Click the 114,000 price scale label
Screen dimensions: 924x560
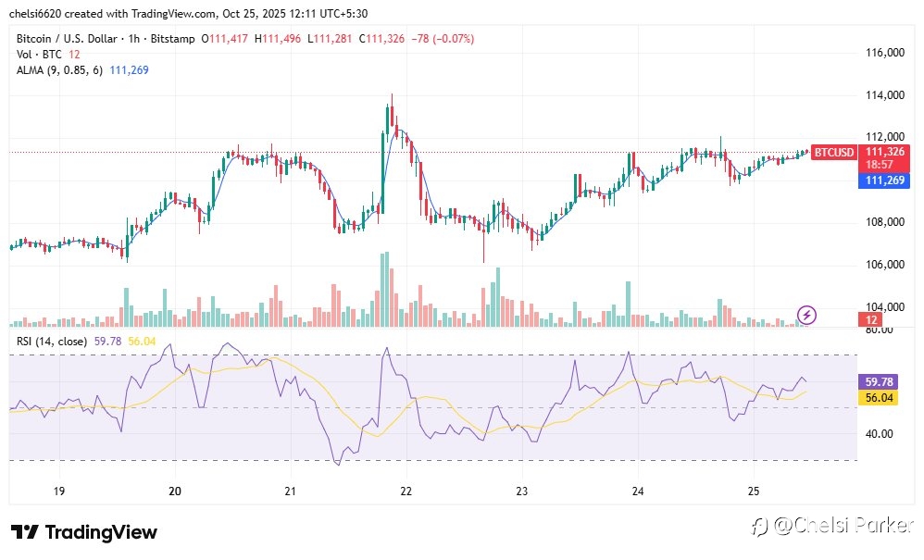point(884,94)
